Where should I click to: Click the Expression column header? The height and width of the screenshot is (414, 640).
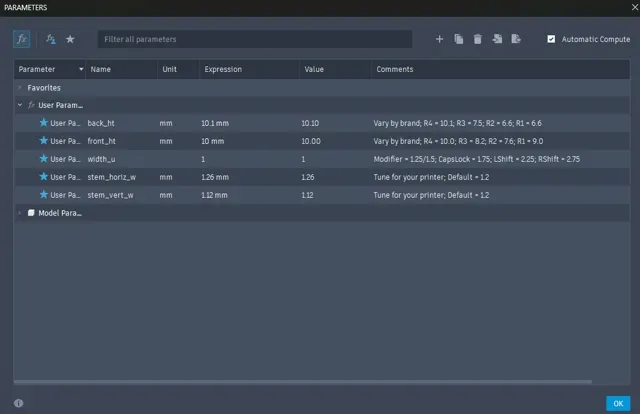click(249, 69)
